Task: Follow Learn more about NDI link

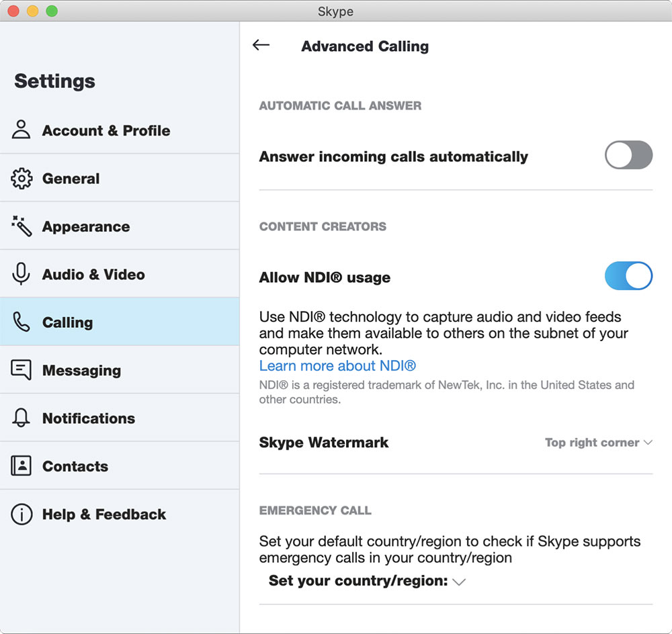Action: tap(338, 366)
